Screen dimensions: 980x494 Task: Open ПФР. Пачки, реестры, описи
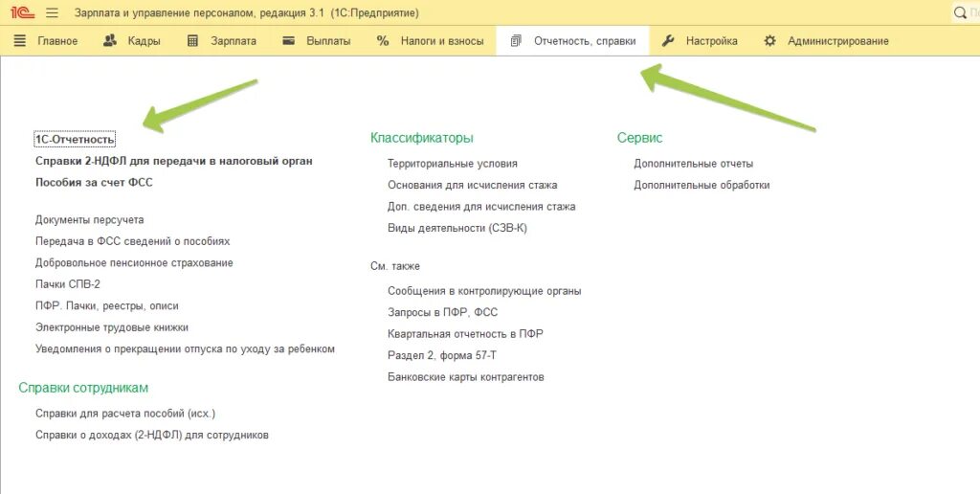point(107,306)
